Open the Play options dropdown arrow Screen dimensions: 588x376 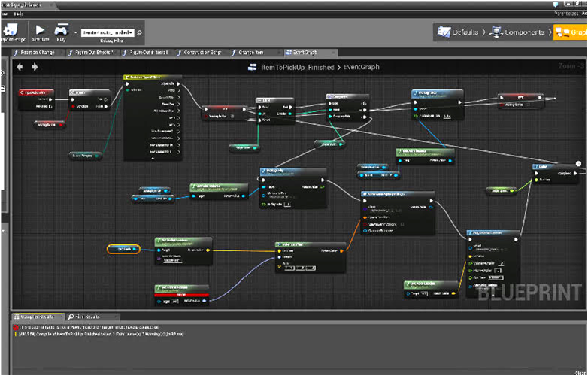point(75,32)
